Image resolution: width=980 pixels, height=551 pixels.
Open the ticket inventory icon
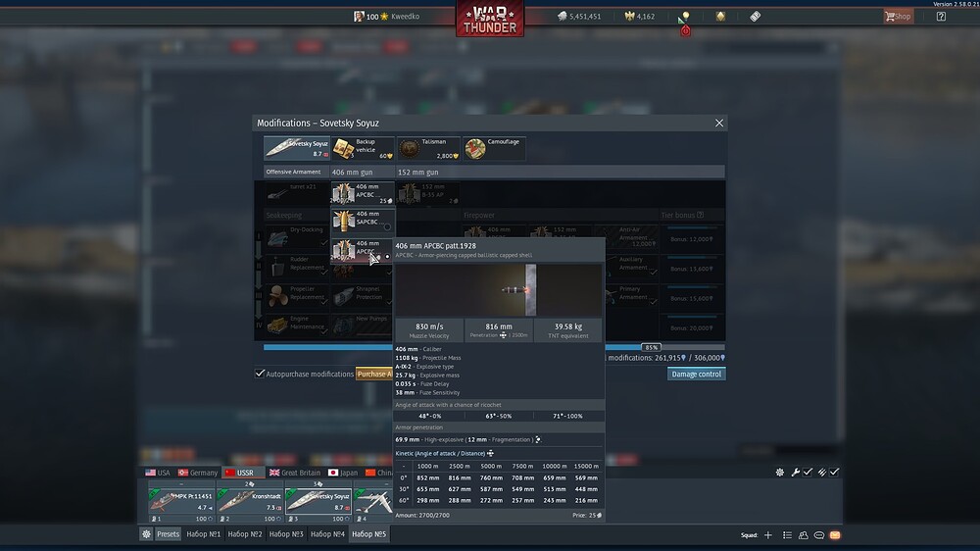[755, 17]
